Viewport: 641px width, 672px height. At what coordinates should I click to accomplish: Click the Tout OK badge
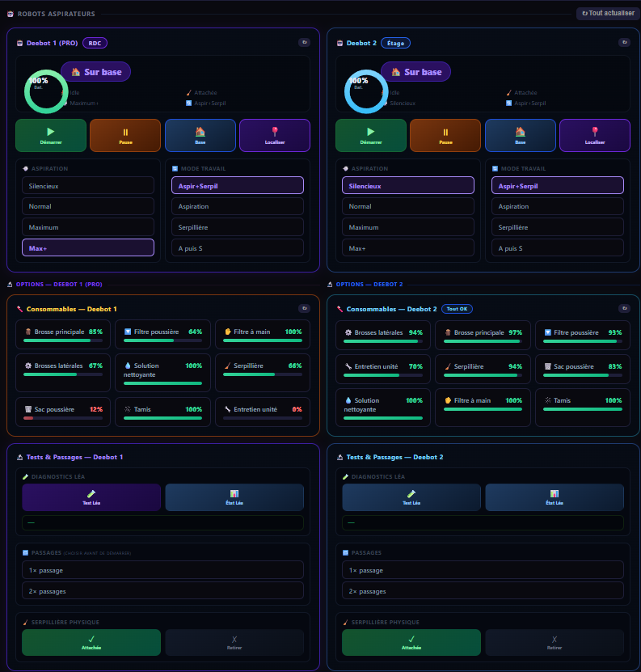pos(457,309)
